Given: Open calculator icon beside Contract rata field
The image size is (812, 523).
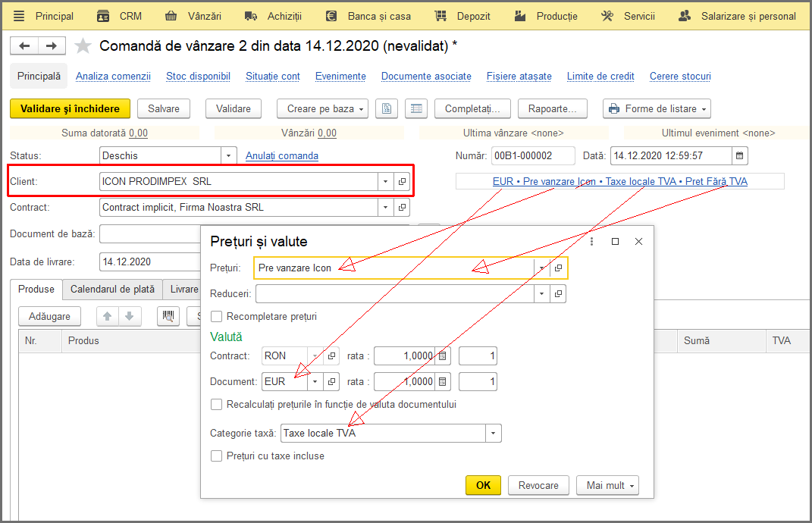Looking at the screenshot, I should click(442, 356).
